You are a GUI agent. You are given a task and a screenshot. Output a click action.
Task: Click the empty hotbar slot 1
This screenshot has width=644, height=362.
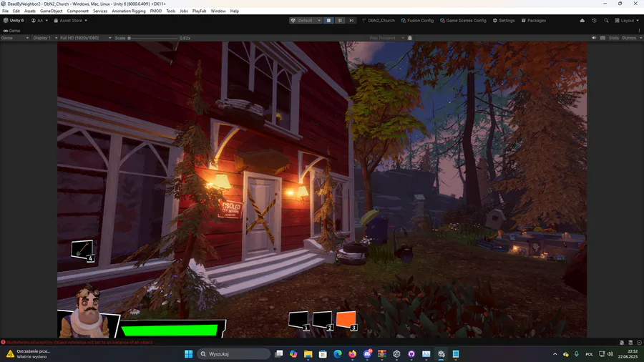coord(298,320)
